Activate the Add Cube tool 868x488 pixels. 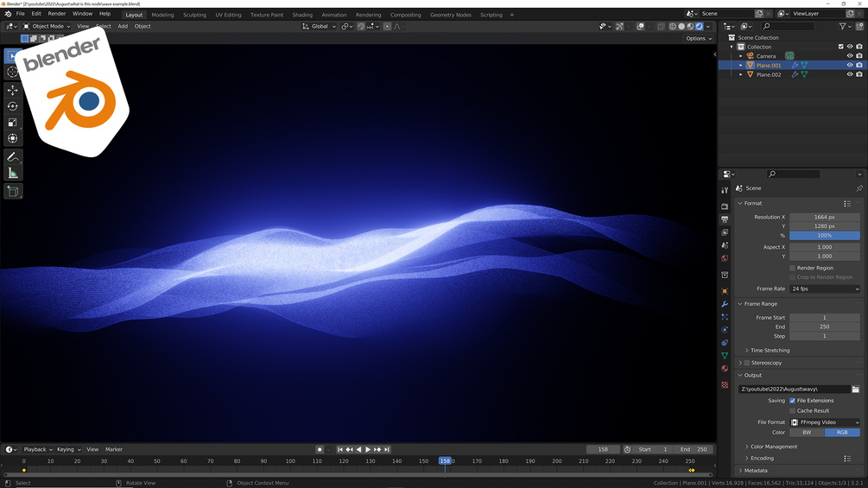point(13,192)
